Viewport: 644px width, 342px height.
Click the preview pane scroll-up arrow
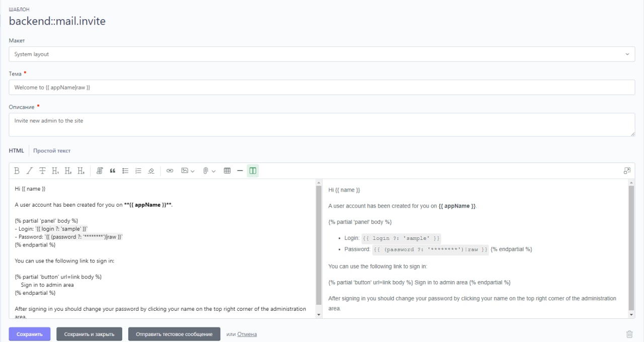632,182
